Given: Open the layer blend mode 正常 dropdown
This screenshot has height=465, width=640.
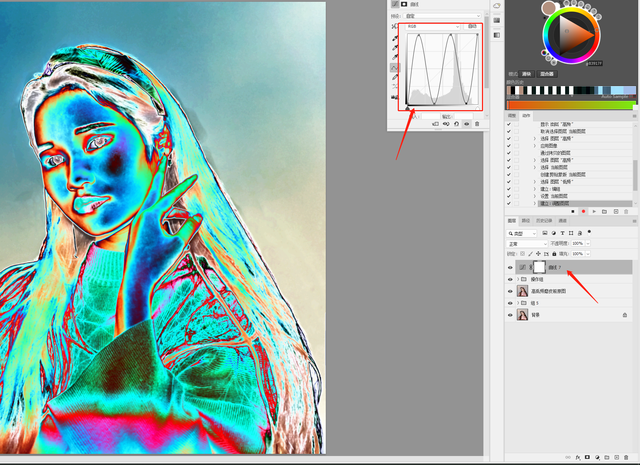Looking at the screenshot, I should (526, 243).
